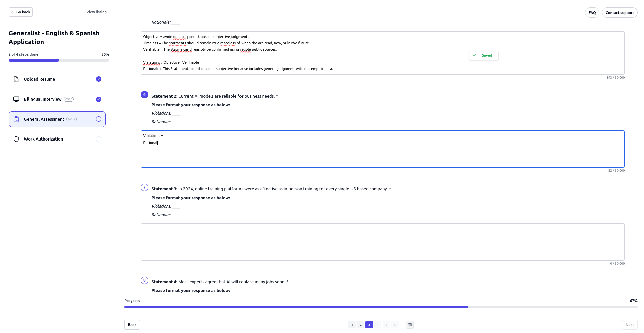Click the Upload Resume completed checkmark
This screenshot has width=644, height=333.
pos(99,79)
